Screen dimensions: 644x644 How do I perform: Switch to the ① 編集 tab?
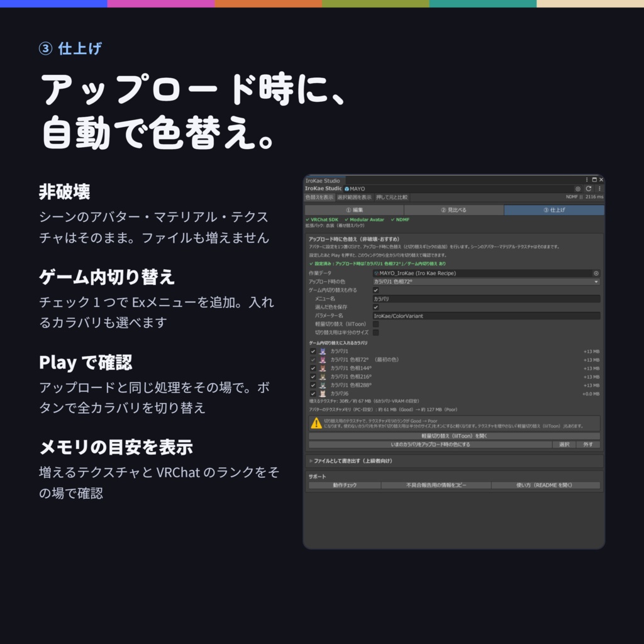pos(355,210)
